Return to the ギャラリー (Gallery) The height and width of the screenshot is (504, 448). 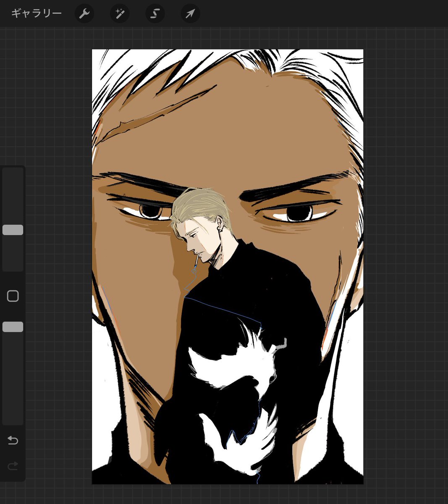37,13
